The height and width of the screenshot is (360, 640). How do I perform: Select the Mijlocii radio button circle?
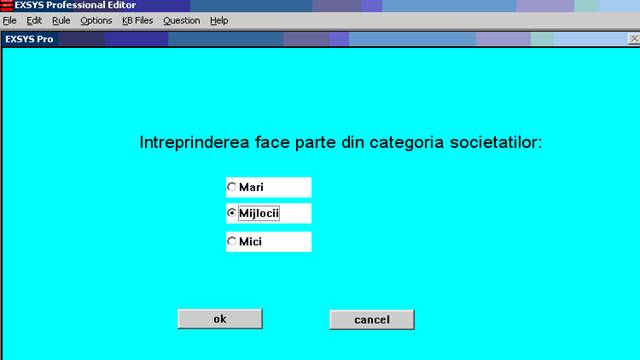click(232, 213)
